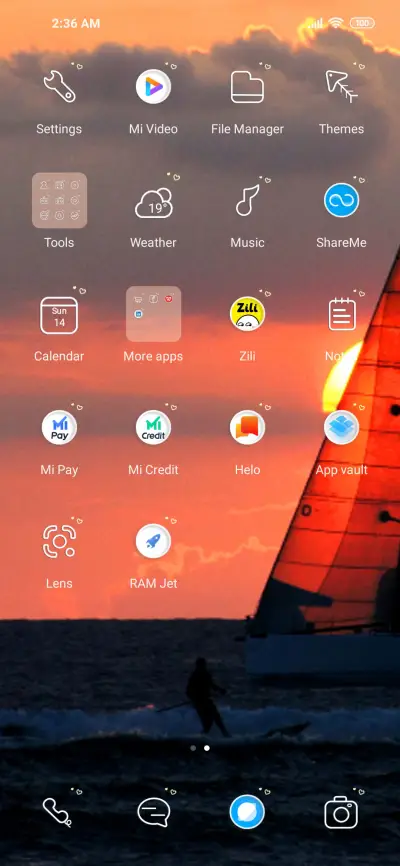
Task: Open the Phone dialer in dock
Action: tap(58, 812)
